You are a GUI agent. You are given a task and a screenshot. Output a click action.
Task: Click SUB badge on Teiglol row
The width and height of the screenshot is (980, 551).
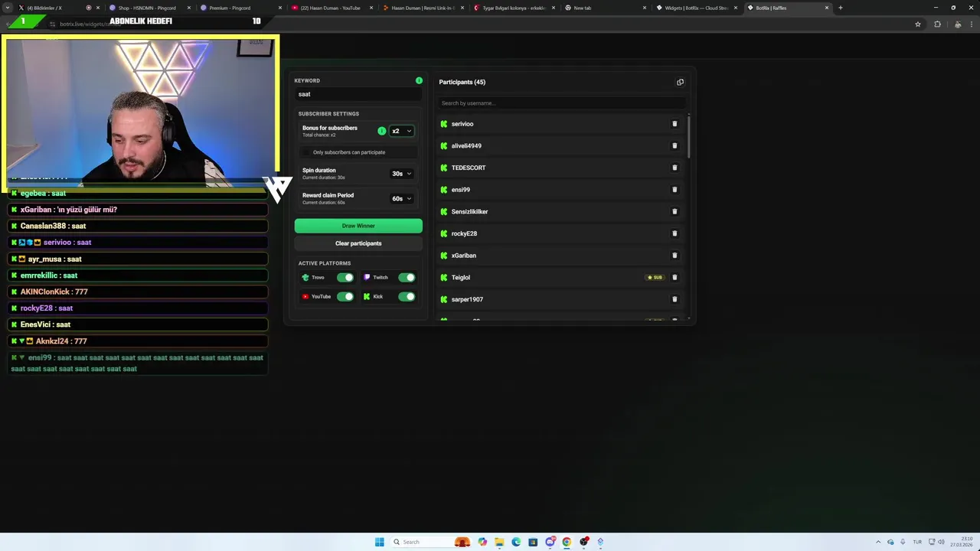click(x=655, y=277)
